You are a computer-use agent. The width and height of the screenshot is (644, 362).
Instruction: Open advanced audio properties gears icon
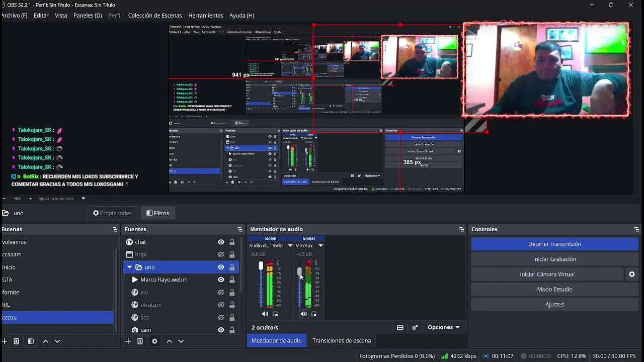click(x=415, y=327)
